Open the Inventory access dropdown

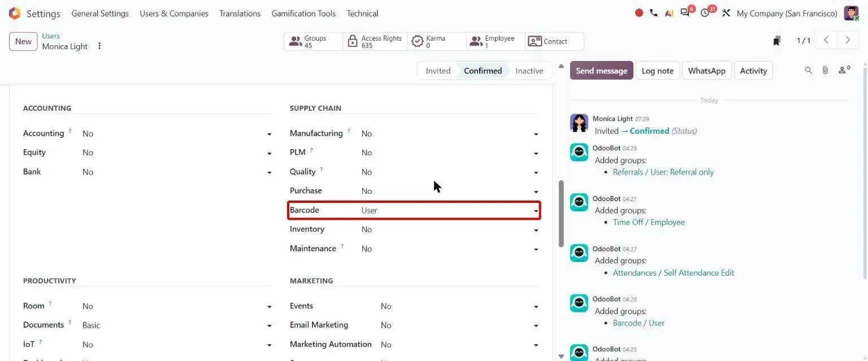pos(450,229)
